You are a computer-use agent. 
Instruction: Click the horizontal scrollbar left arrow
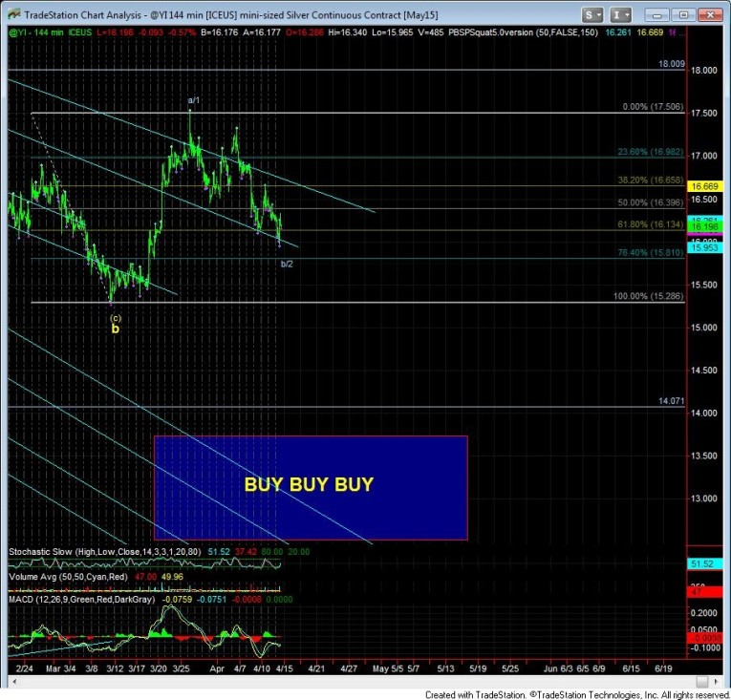[14, 681]
